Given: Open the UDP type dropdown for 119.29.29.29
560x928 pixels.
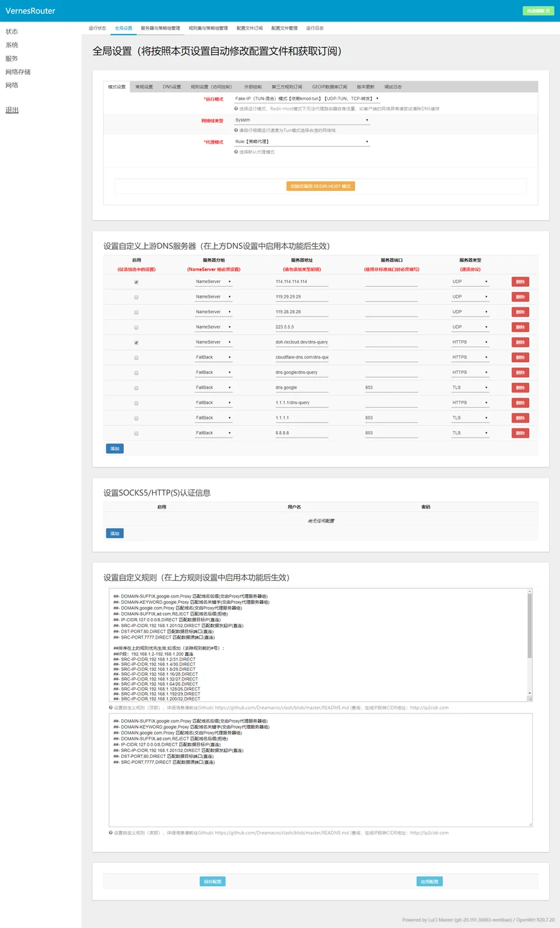Looking at the screenshot, I should (x=470, y=296).
